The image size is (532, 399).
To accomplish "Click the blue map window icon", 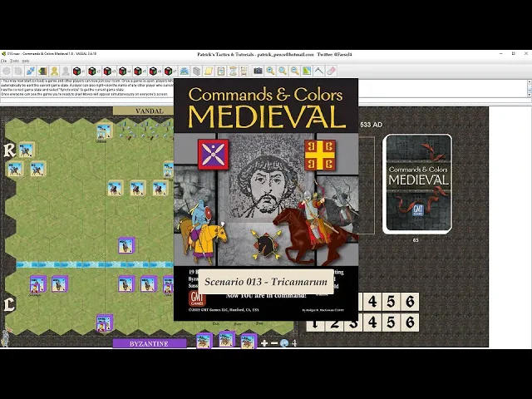I will pos(185,71).
